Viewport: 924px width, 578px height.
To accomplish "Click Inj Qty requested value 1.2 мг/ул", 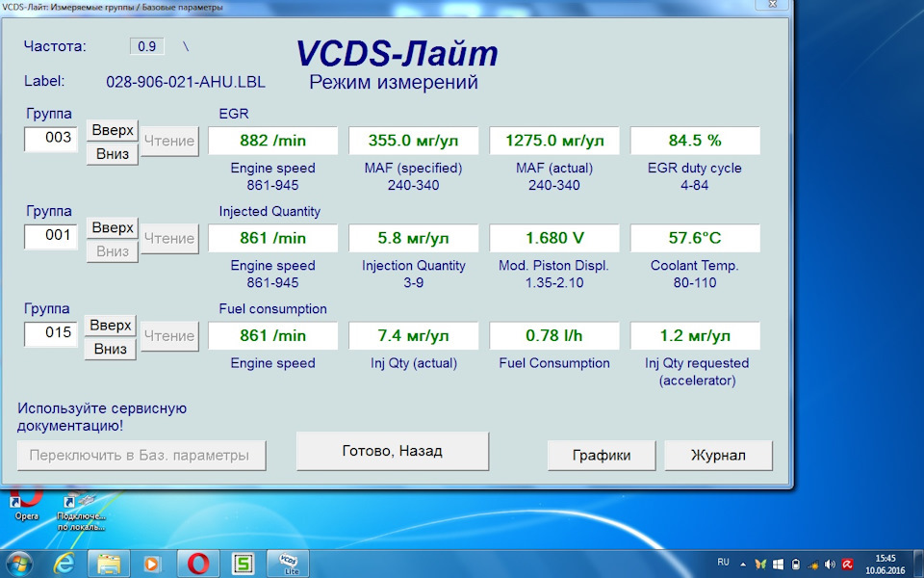I will coord(695,335).
